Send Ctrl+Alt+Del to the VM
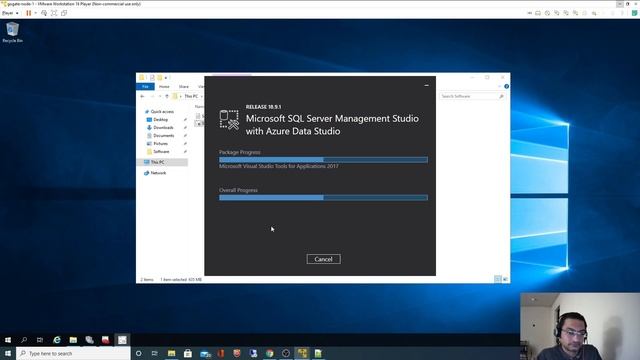The width and height of the screenshot is (640, 360). [x=44, y=13]
